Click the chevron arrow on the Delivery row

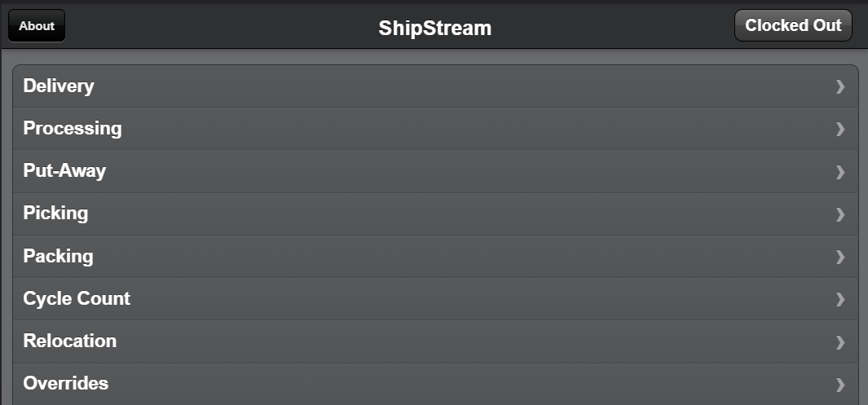[840, 86]
